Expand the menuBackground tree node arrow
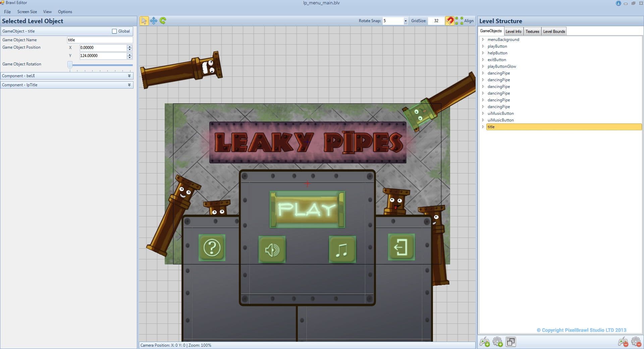 (x=483, y=40)
